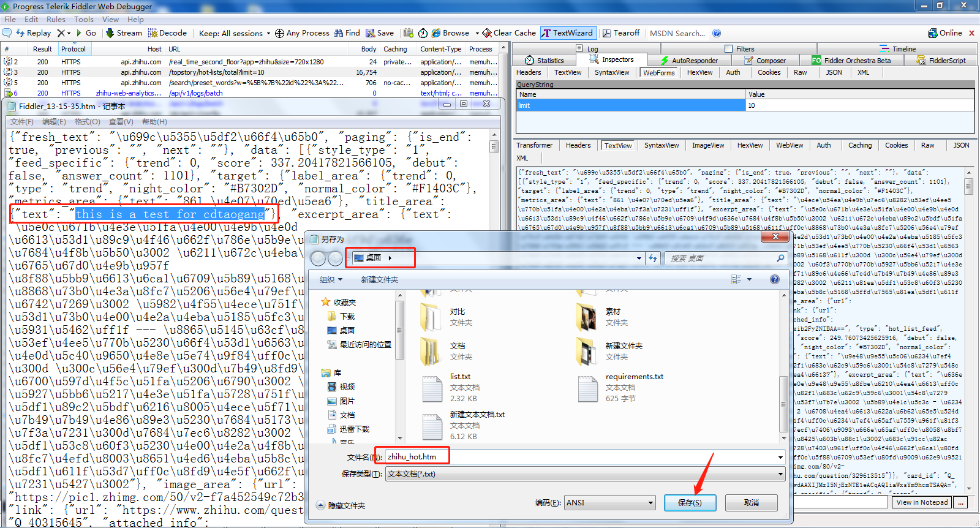Open the File menu in Fiddler
The image size is (980, 528).
tap(10, 20)
